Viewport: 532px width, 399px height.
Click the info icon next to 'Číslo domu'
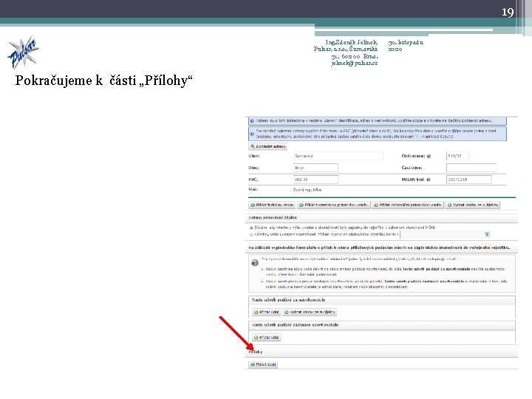tap(429, 156)
